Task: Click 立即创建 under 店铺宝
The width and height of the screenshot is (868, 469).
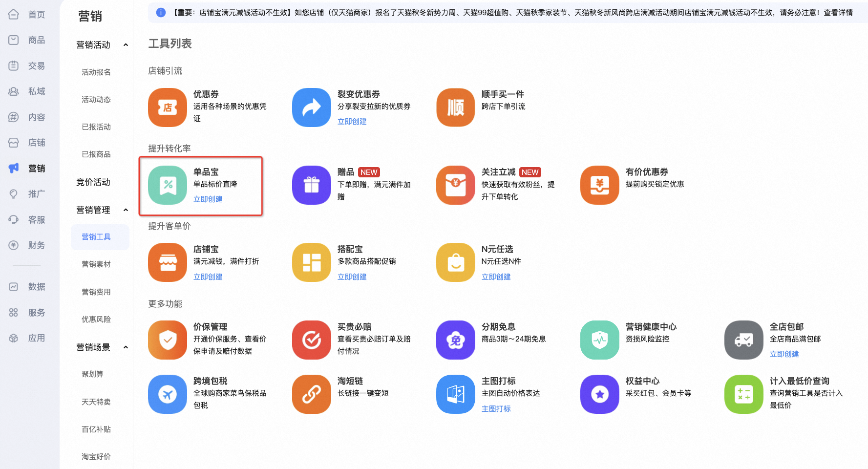Action: (208, 277)
